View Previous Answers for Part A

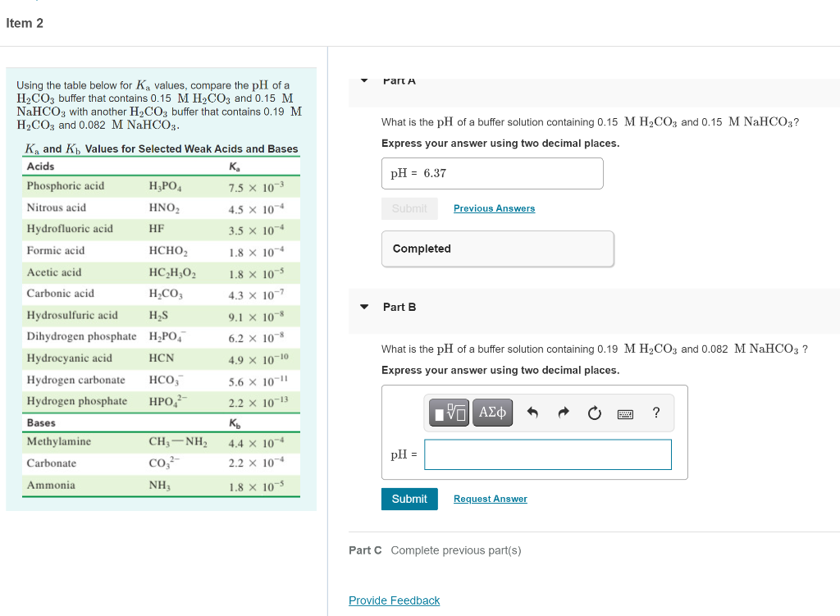(x=494, y=208)
